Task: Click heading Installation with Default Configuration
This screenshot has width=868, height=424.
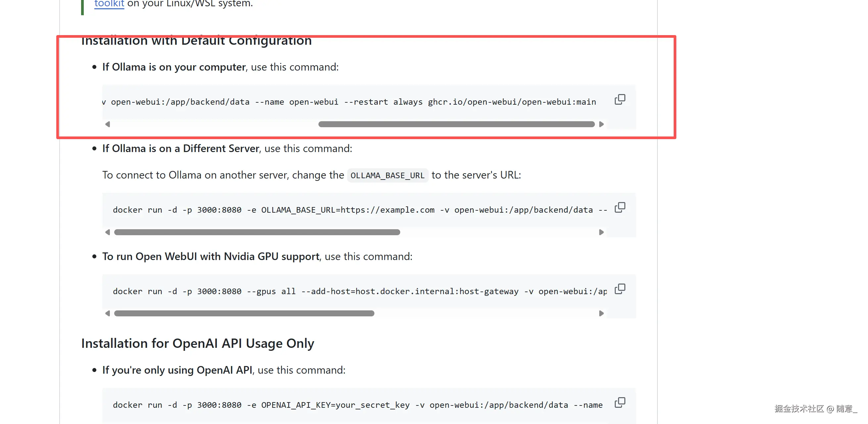Action: 196,41
